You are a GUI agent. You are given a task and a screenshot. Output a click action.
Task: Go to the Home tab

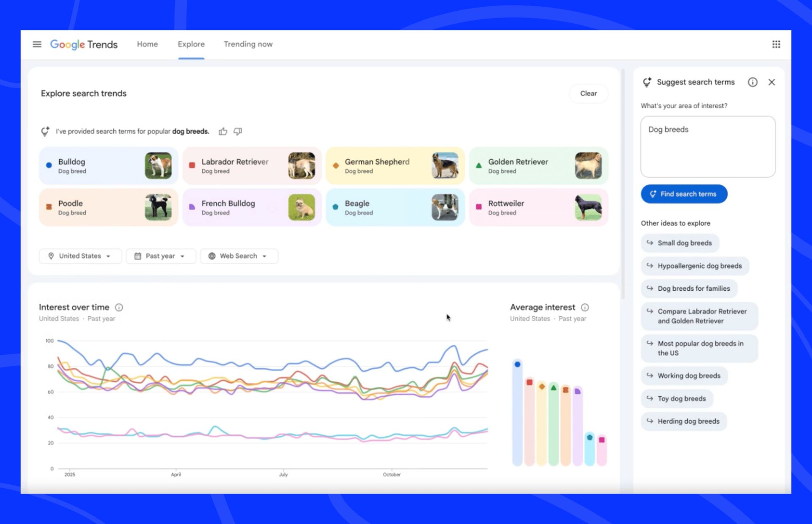147,44
